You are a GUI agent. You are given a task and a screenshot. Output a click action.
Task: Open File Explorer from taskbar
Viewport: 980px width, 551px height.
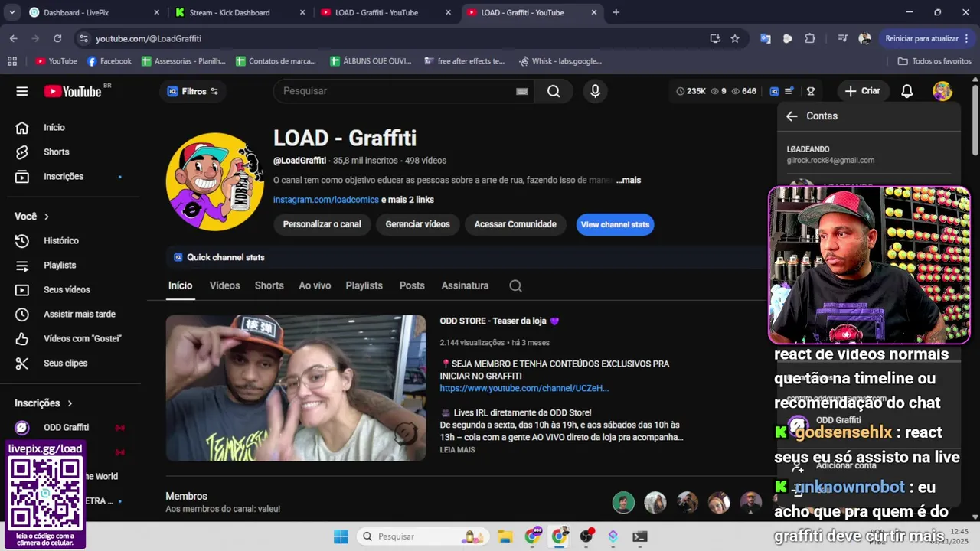click(505, 536)
